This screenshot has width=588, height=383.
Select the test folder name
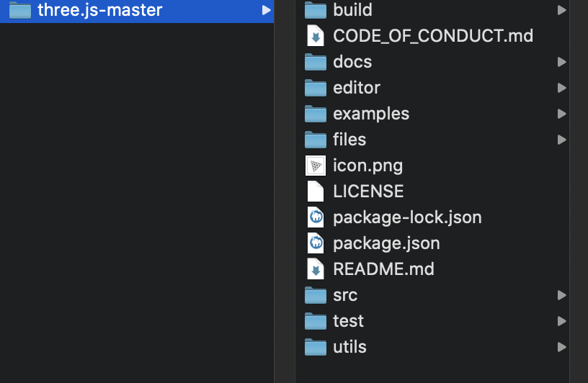(x=348, y=321)
